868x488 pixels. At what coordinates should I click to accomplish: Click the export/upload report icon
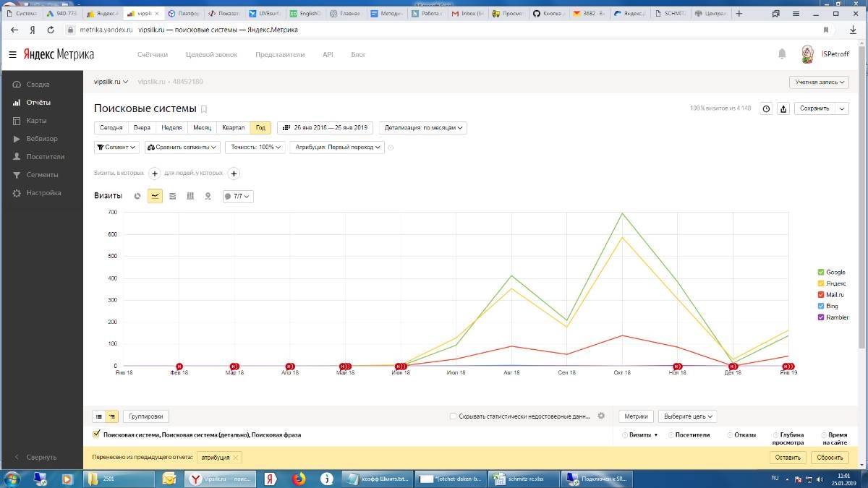tap(783, 108)
